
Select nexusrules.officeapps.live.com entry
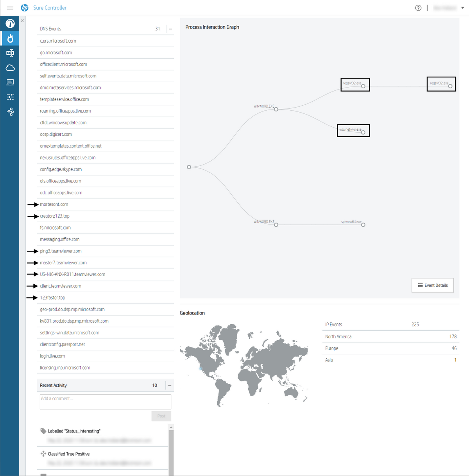click(x=106, y=158)
